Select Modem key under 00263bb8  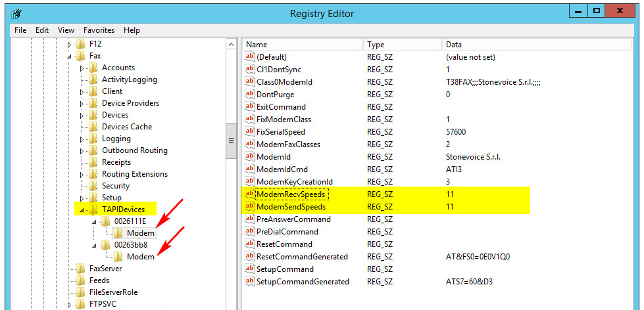pyautogui.click(x=140, y=257)
